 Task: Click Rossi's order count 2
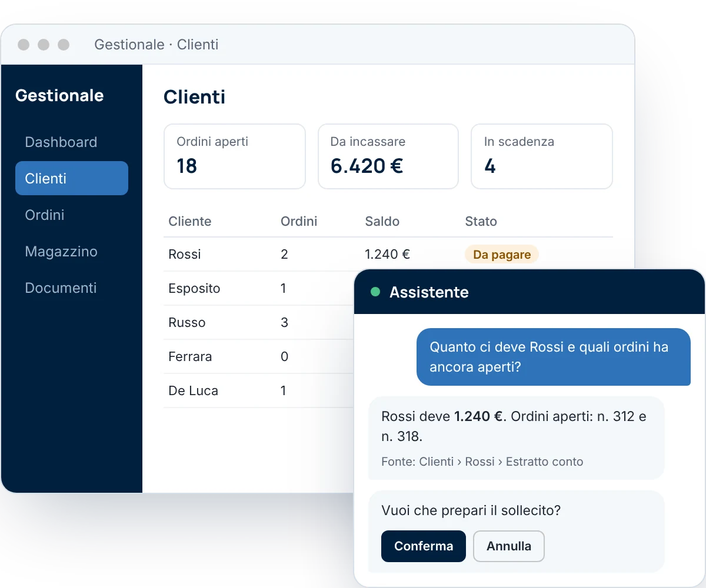285,255
